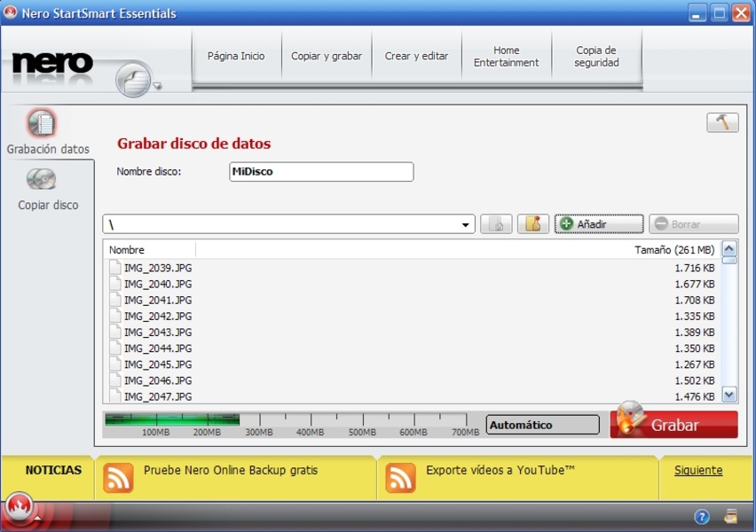Click the 1.335 KB size value
The image size is (756, 532).
694,317
